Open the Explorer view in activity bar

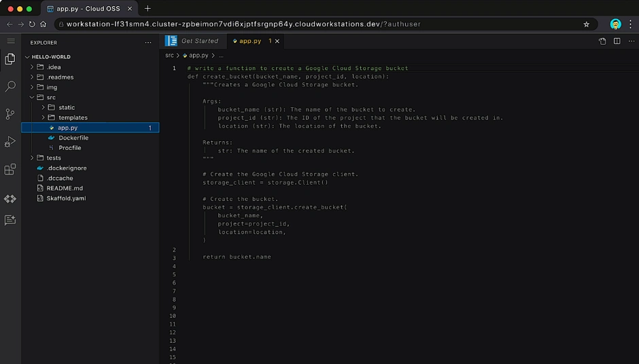10,60
